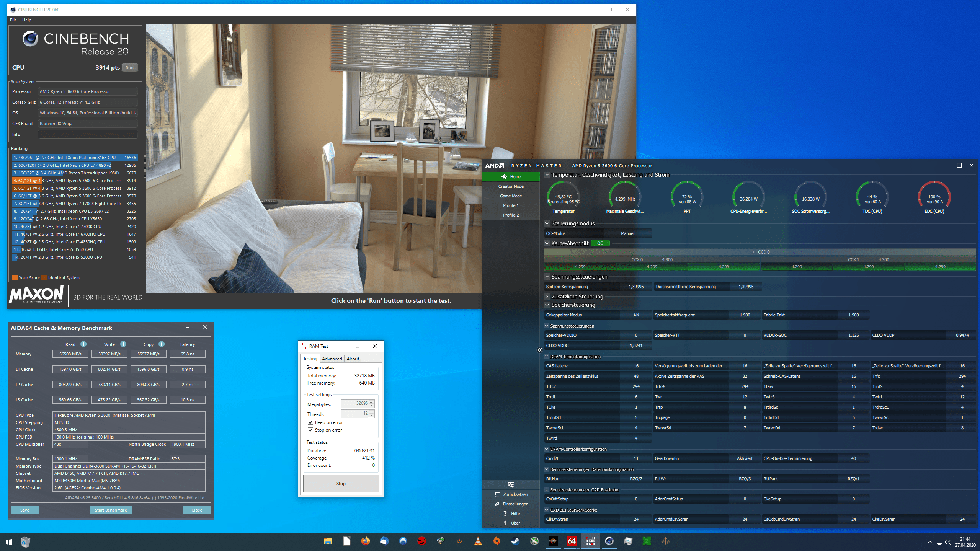Launch Thunderbird from the taskbar
This screenshot has width=980, height=551.
click(384, 541)
